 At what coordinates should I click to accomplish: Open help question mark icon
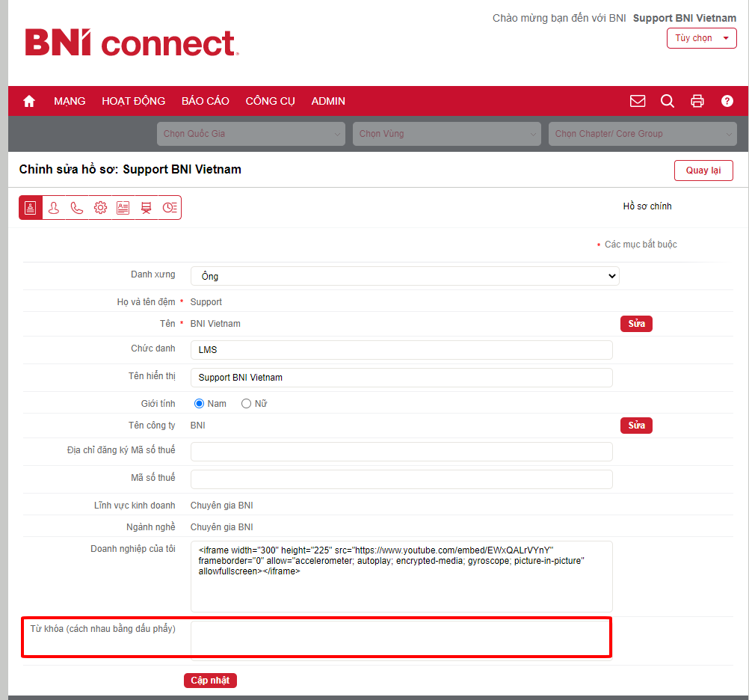pyautogui.click(x=727, y=101)
